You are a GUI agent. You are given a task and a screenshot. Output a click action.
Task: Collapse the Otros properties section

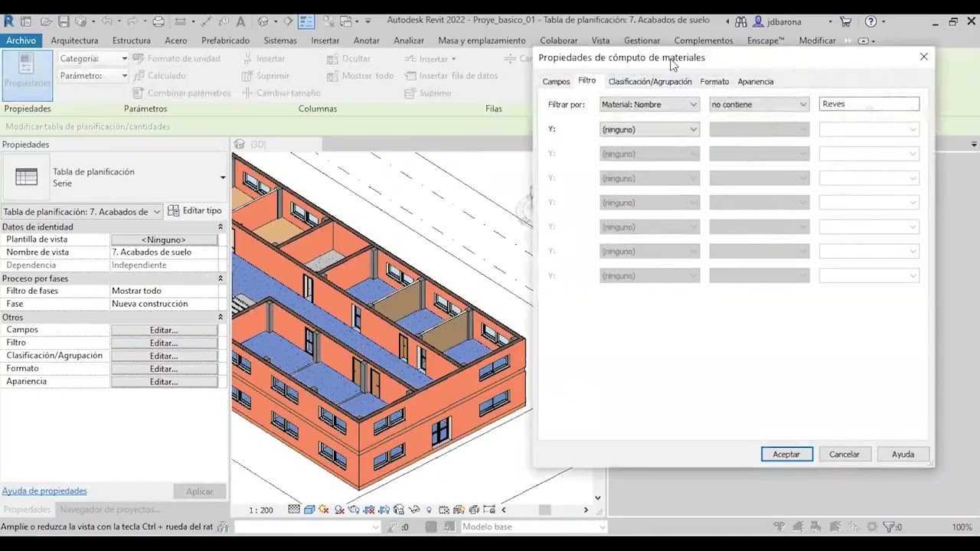(220, 317)
